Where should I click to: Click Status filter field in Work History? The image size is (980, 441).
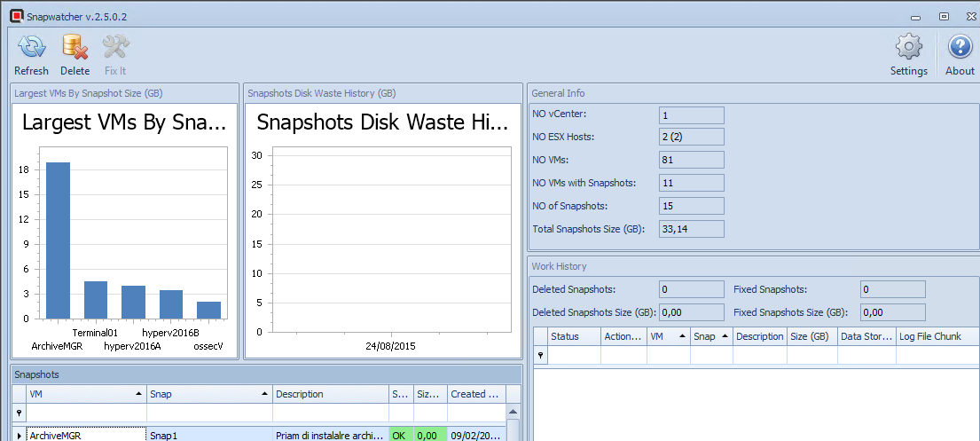tap(574, 355)
